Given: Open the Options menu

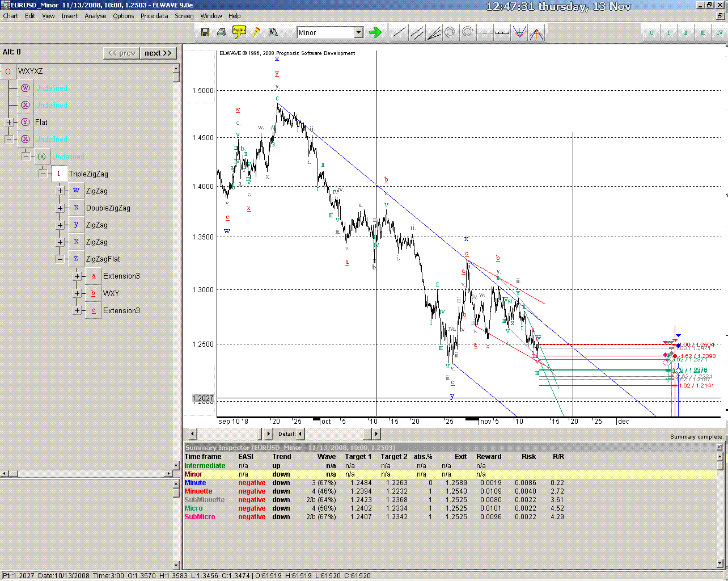Looking at the screenshot, I should (123, 16).
